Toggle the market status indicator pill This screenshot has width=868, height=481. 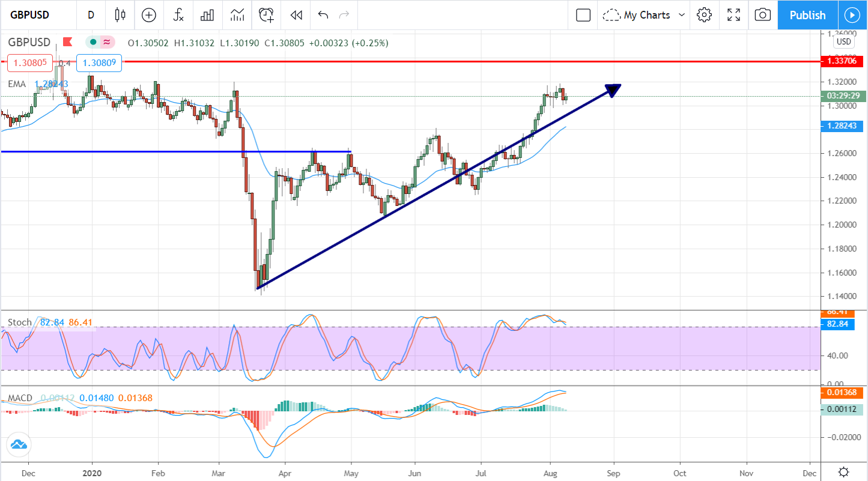point(100,42)
